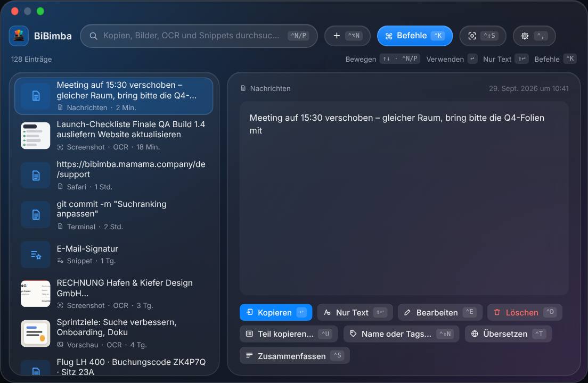Select the Sprintziele Suche verbessern entry
The image size is (588, 383).
(113, 334)
